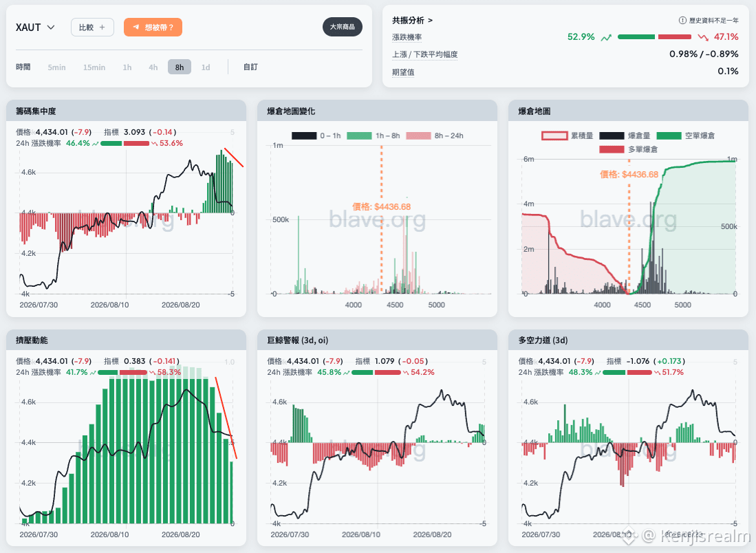
Task: Click the orange 想被帶? button
Action: pyautogui.click(x=153, y=28)
